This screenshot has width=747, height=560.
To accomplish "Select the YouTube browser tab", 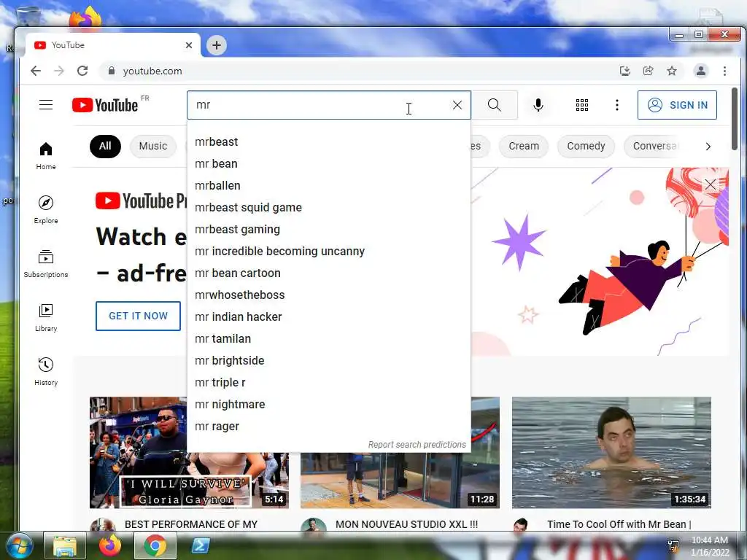I will tap(112, 45).
